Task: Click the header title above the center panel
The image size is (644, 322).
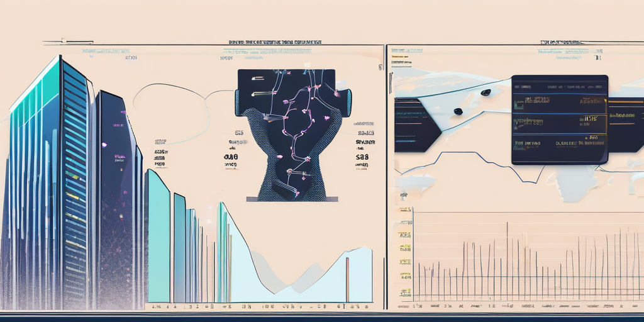Action: click(275, 43)
